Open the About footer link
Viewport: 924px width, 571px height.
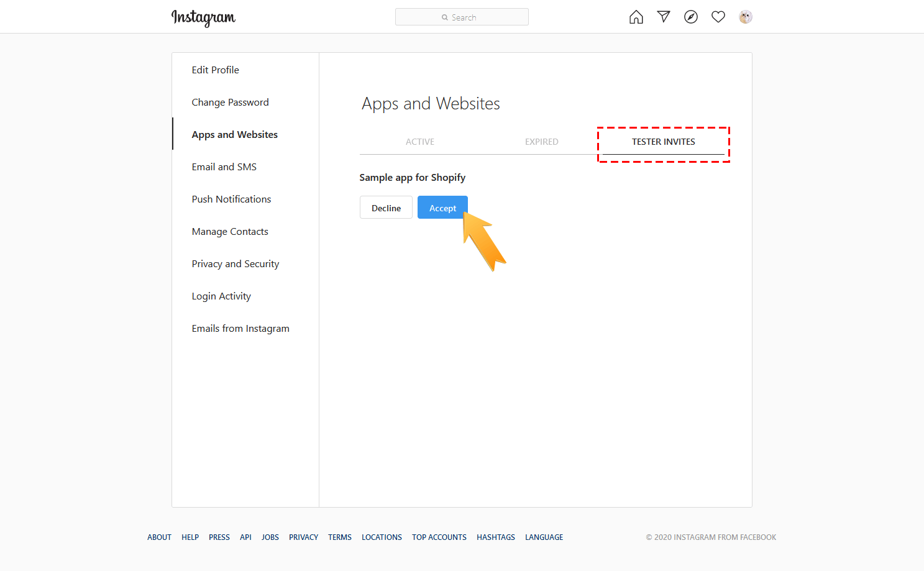click(159, 537)
